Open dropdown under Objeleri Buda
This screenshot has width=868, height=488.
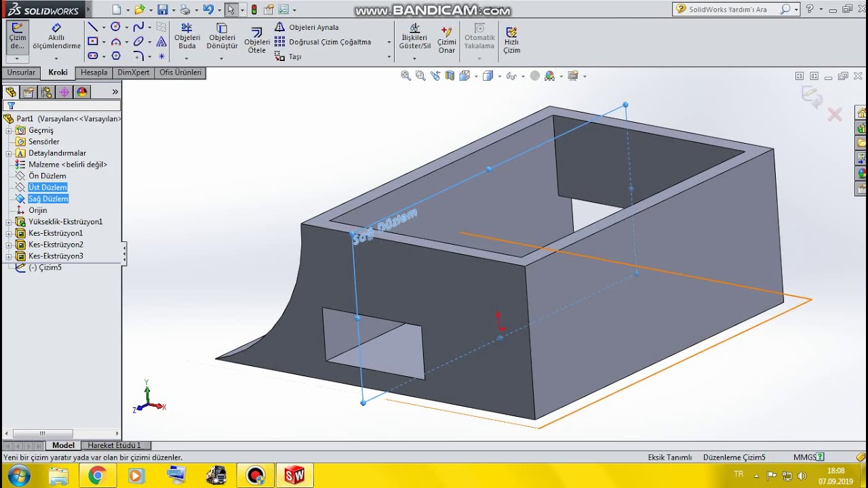[187, 58]
